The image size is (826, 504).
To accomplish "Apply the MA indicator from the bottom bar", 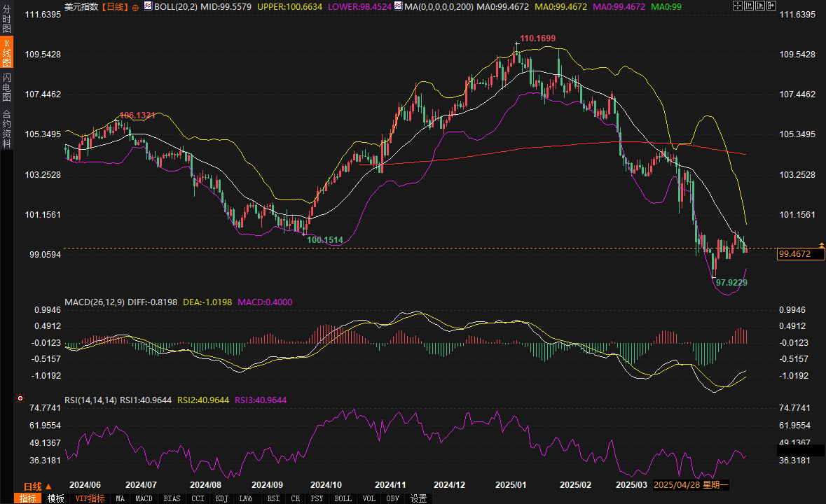I will click(120, 498).
